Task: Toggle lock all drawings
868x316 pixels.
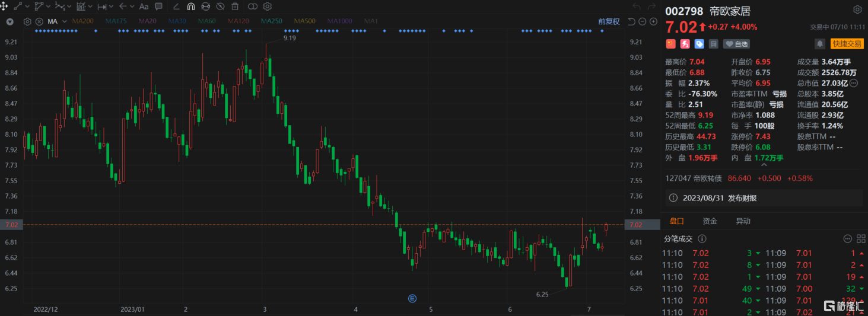Action: [x=205, y=7]
